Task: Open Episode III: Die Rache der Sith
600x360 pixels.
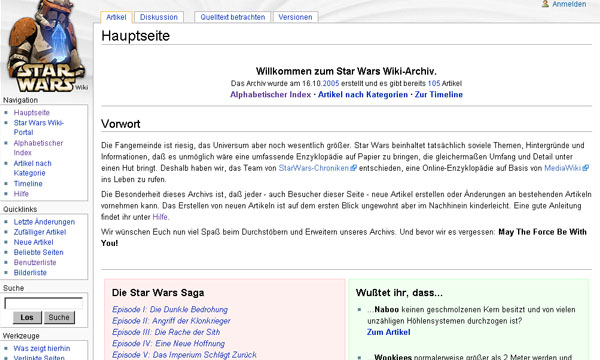Action: click(x=166, y=332)
